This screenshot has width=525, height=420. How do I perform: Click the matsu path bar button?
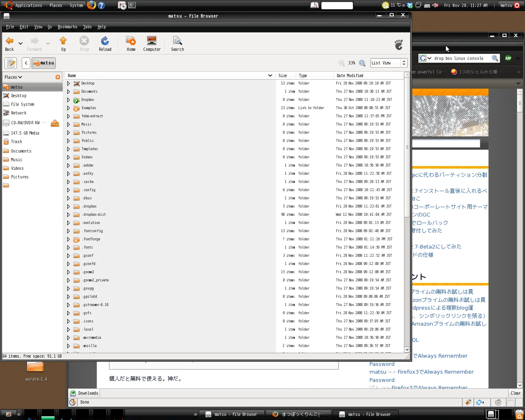pyautogui.click(x=43, y=63)
